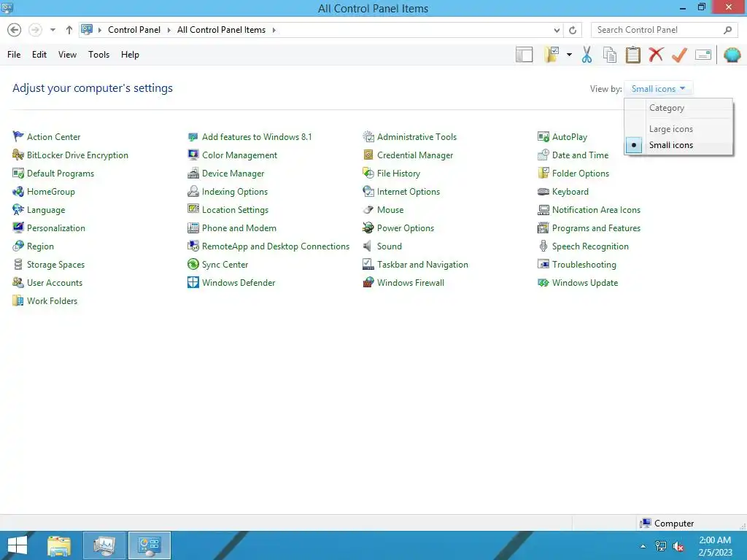
Task: Open the Power Options link
Action: click(x=406, y=228)
